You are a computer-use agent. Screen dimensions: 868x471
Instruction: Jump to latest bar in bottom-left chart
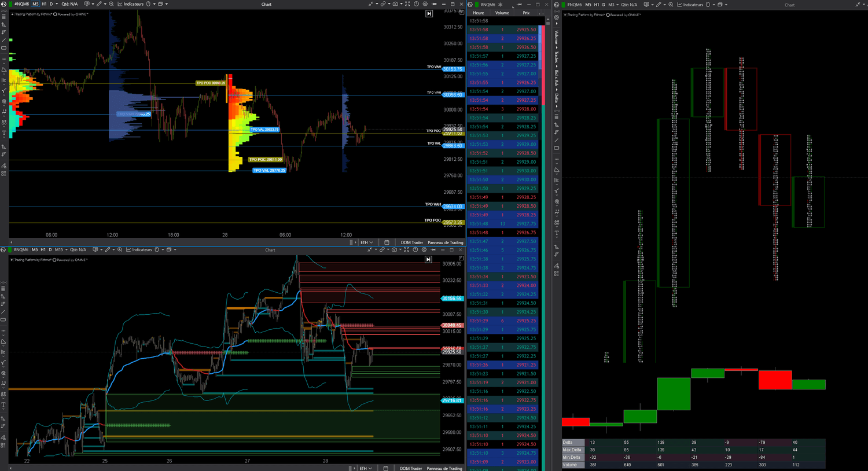[428, 259]
